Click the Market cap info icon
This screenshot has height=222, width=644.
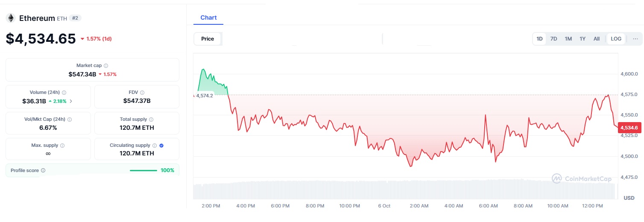point(106,66)
